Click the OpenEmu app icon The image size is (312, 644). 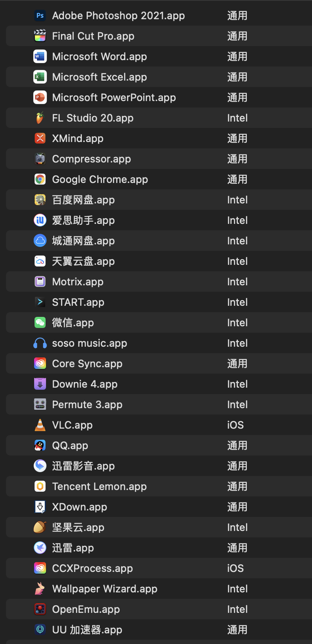click(x=40, y=609)
